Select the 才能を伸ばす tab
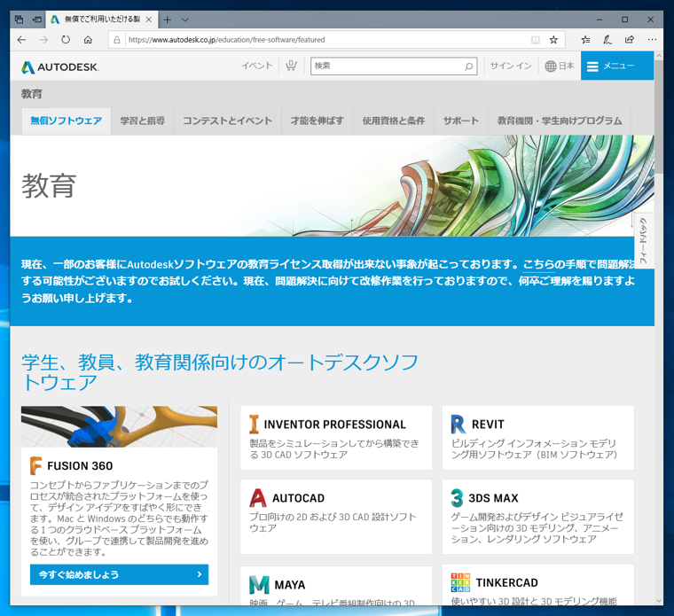The width and height of the screenshot is (674, 616). [x=317, y=121]
